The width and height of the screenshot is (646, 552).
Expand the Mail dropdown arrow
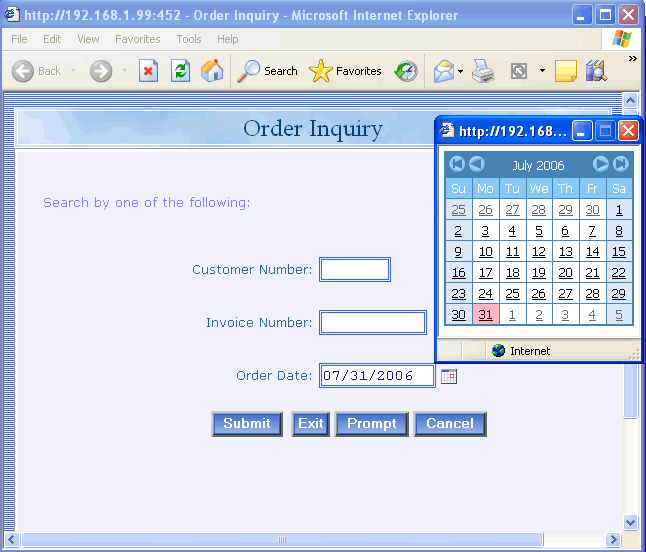point(461,71)
